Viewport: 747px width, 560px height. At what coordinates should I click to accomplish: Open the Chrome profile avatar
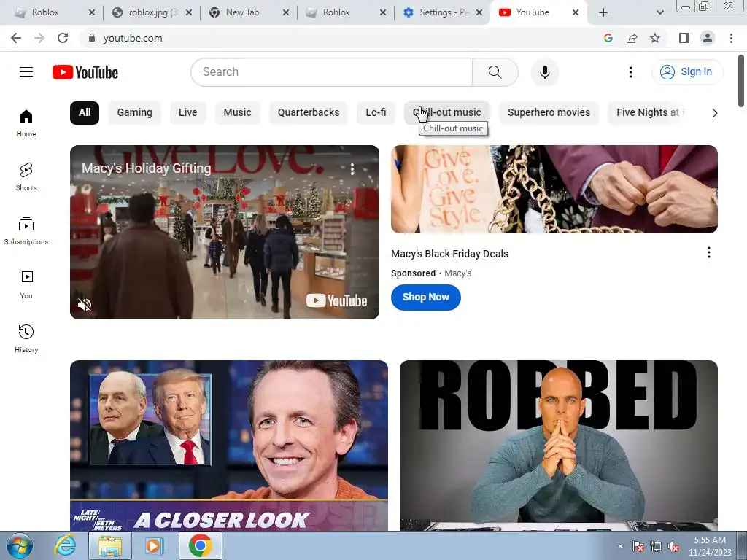(x=708, y=38)
